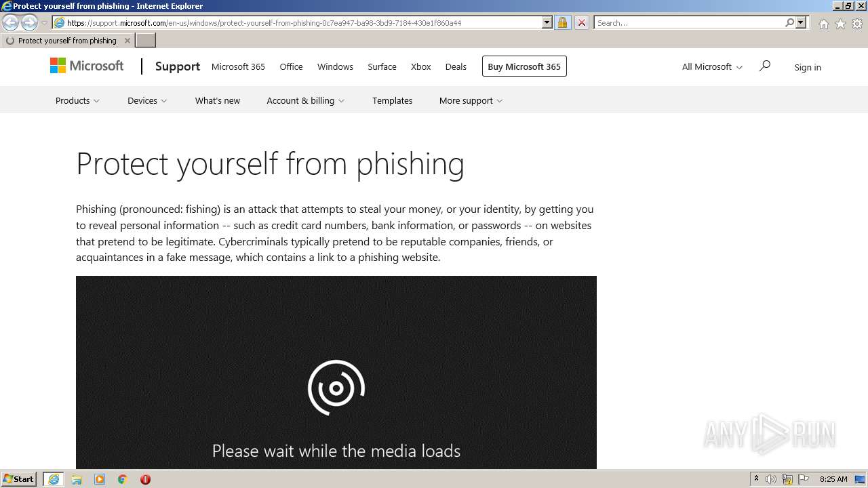Expand the Products dropdown

click(x=77, y=100)
